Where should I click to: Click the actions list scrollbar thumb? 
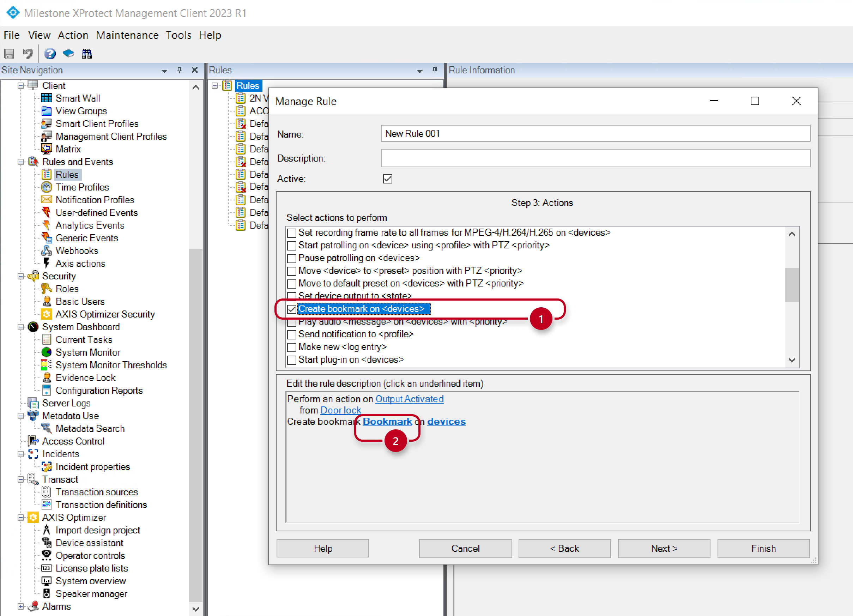[791, 285]
